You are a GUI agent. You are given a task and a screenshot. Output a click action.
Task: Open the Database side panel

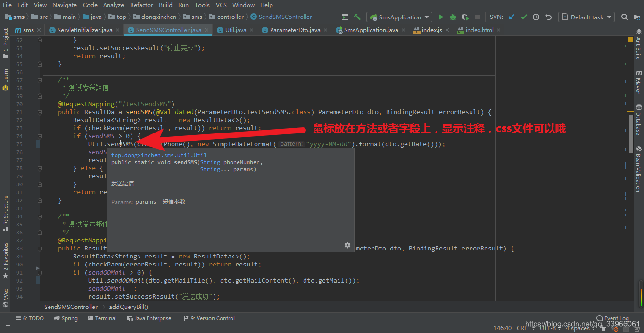point(639,119)
